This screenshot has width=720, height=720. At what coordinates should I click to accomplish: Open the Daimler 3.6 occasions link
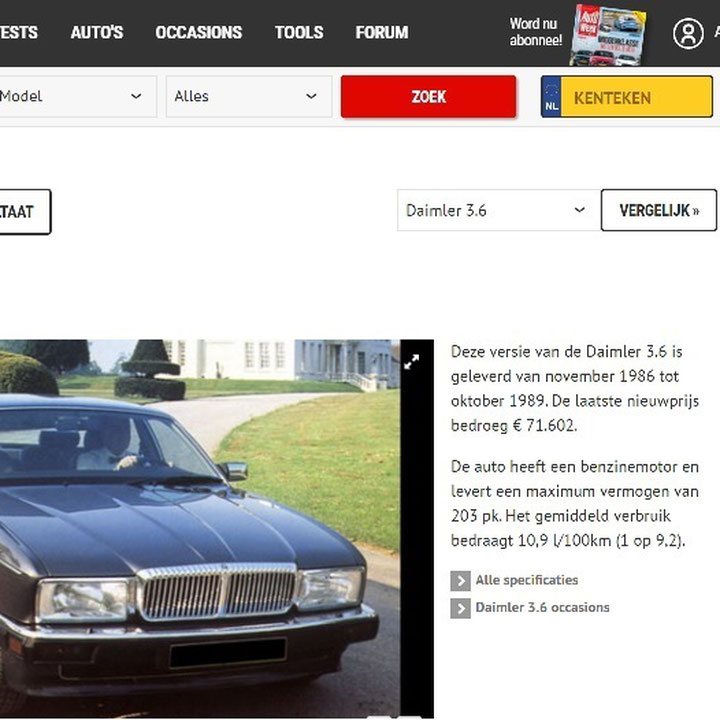point(542,608)
